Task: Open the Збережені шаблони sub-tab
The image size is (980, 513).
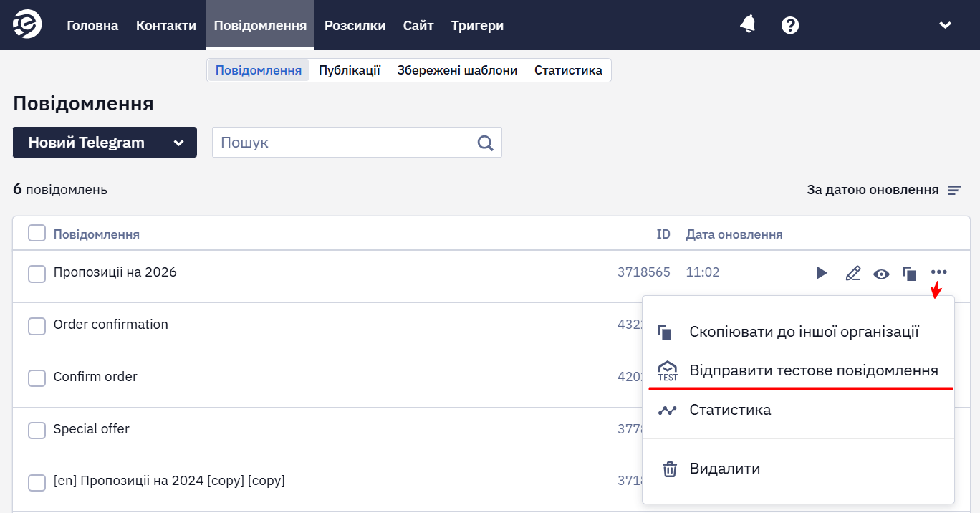Action: click(x=457, y=70)
